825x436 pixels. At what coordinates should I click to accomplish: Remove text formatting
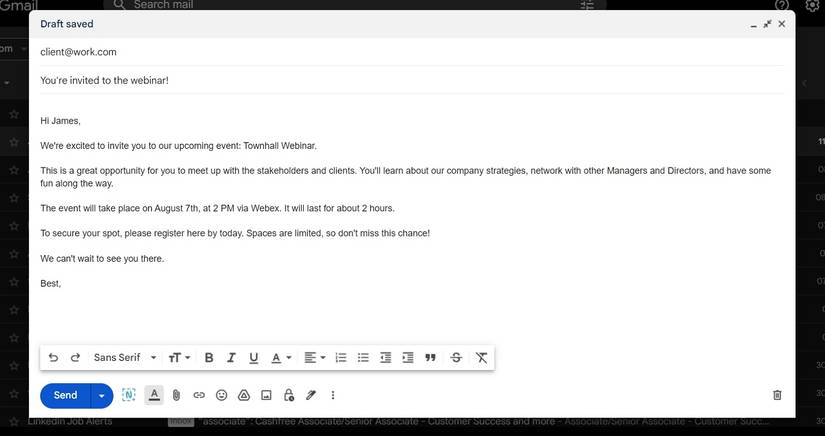point(481,358)
